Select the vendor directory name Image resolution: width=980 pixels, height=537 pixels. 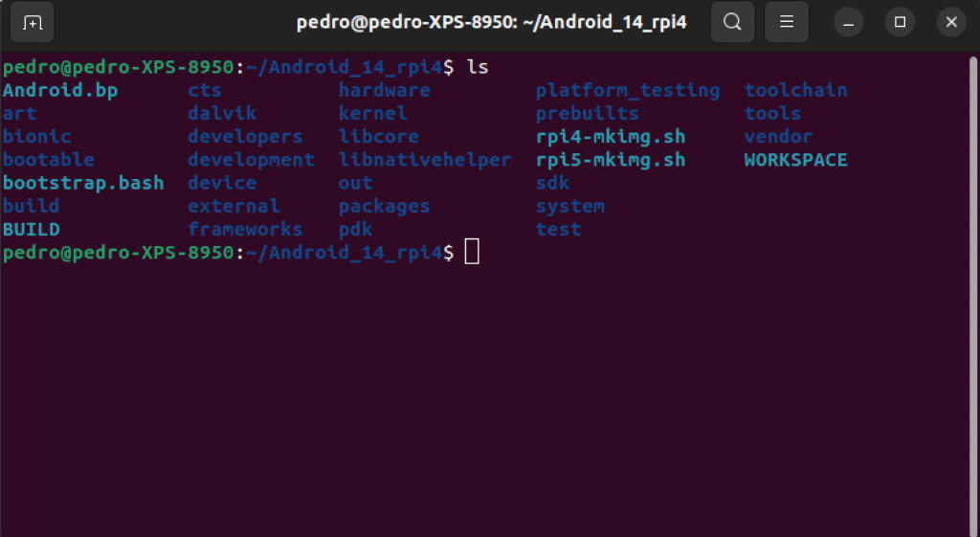click(x=778, y=136)
